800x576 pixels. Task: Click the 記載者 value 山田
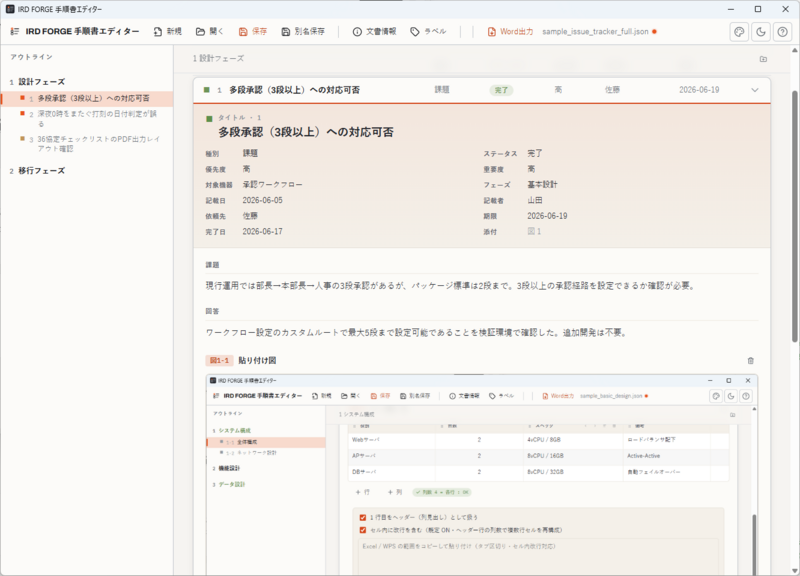pos(535,201)
